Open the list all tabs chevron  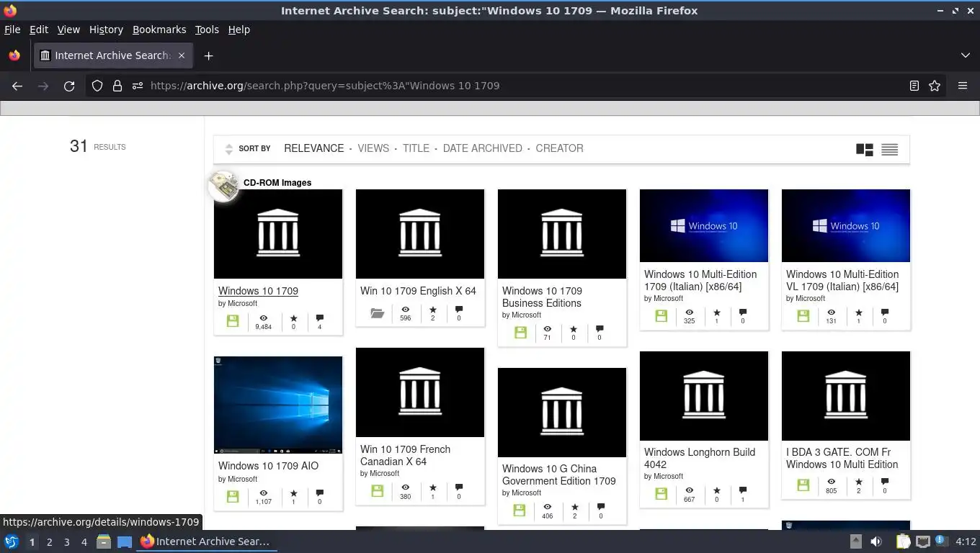[x=966, y=55]
